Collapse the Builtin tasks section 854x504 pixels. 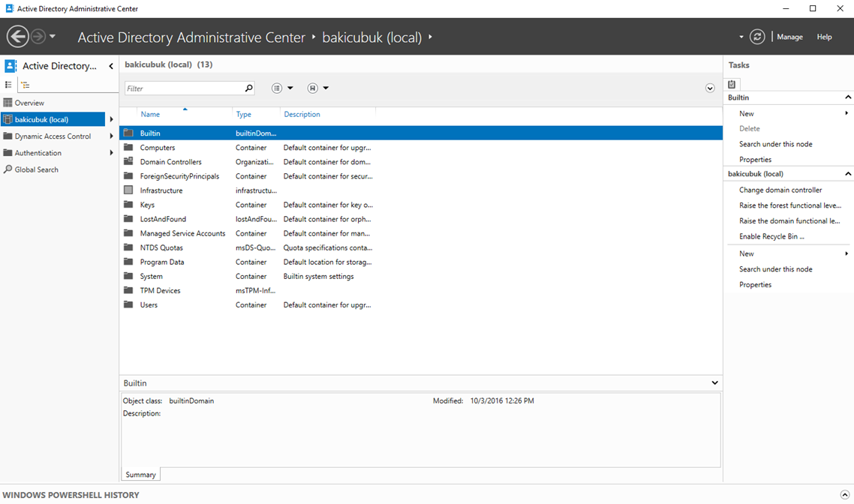[x=848, y=97]
